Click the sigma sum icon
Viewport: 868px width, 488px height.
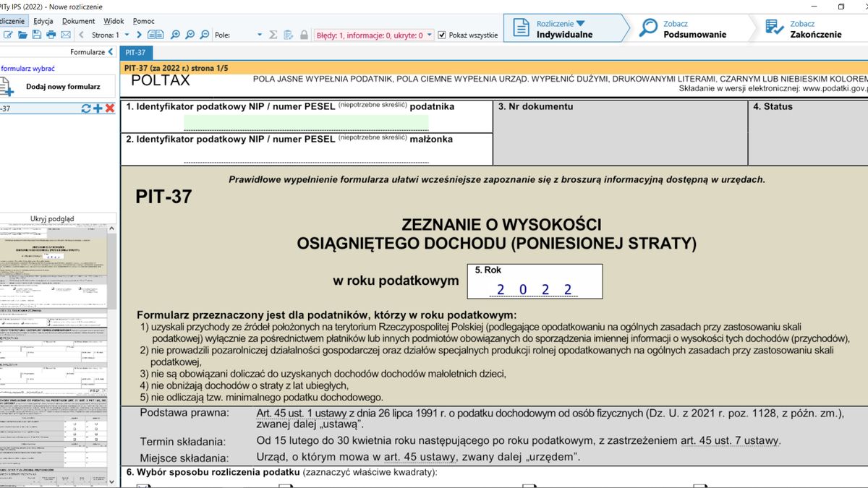pos(272,35)
